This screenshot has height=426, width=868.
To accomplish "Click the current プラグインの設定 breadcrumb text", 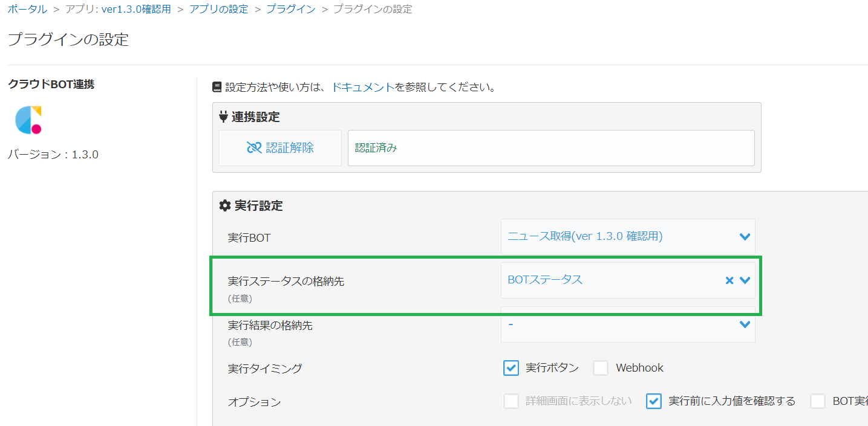I will click(x=373, y=9).
